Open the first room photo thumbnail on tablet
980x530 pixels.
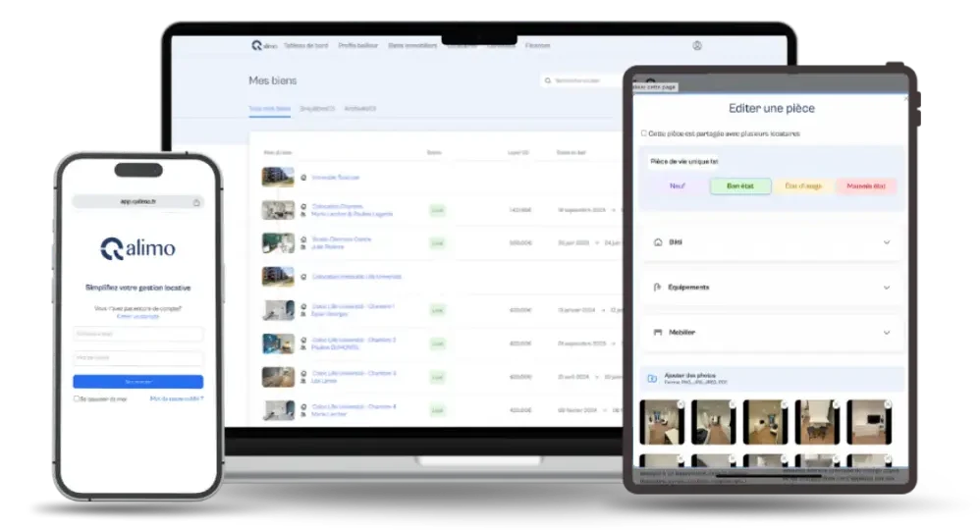click(662, 422)
